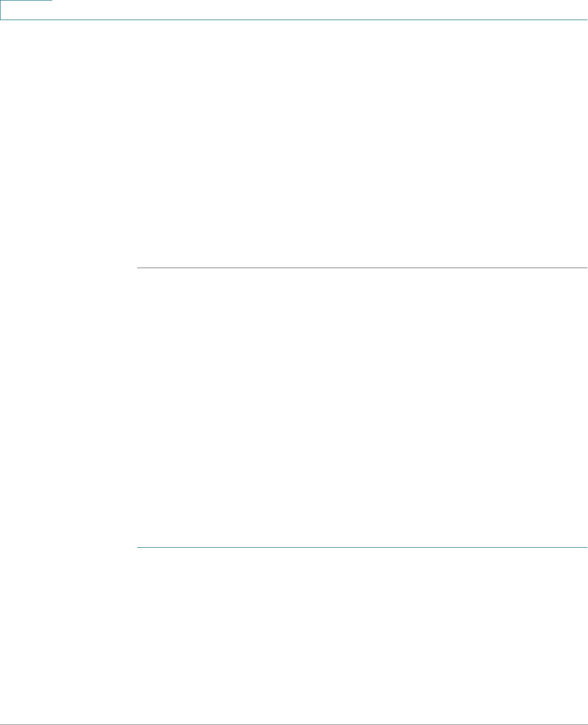This screenshot has height=725, width=588.
Task: Select the empty header tab box
Action: (x=26, y=10)
